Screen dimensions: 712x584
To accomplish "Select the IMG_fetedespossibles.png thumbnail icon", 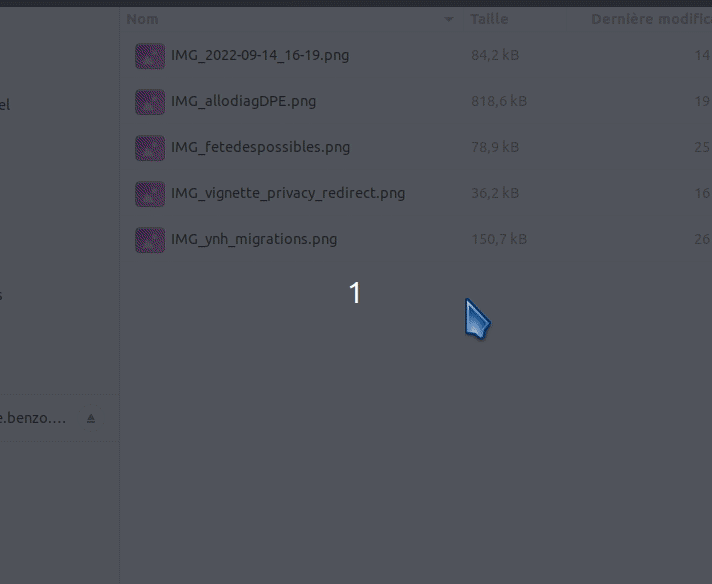I will pos(150,148).
